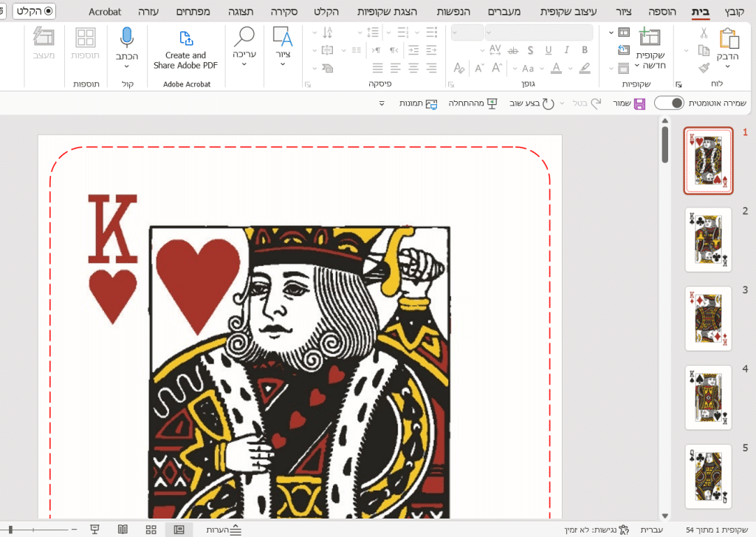Toggle Italic formatting
Screen dimensions: 756x537
point(566,49)
